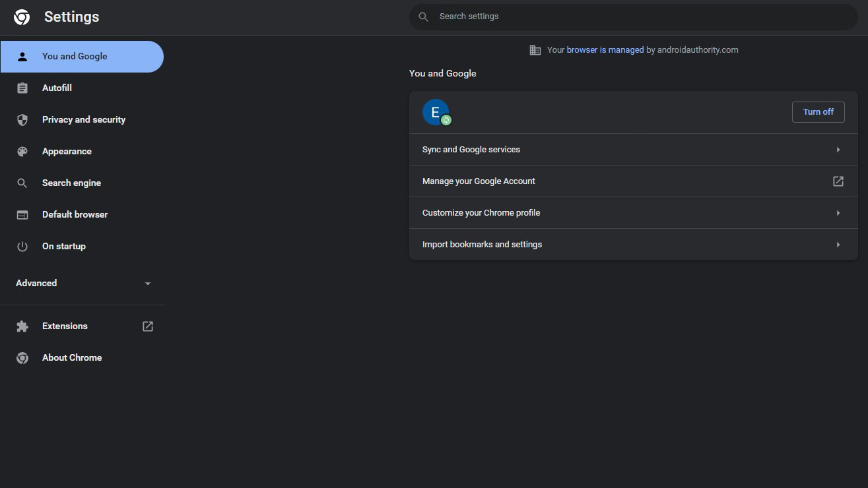Click the Extensions puzzle piece icon
This screenshot has width=868, height=488.
22,326
